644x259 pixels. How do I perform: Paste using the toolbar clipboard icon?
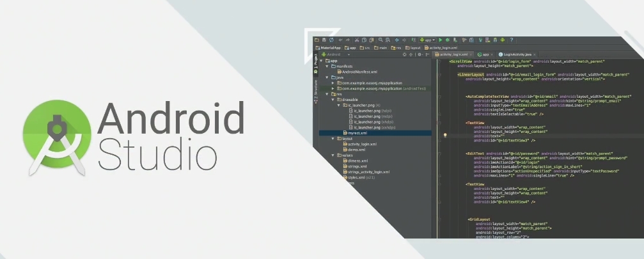pyautogui.click(x=372, y=40)
